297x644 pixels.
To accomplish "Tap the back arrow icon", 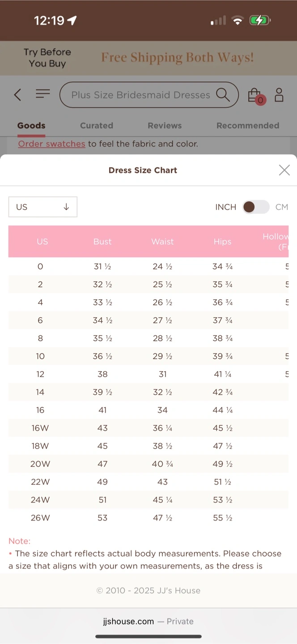I will pyautogui.click(x=17, y=95).
